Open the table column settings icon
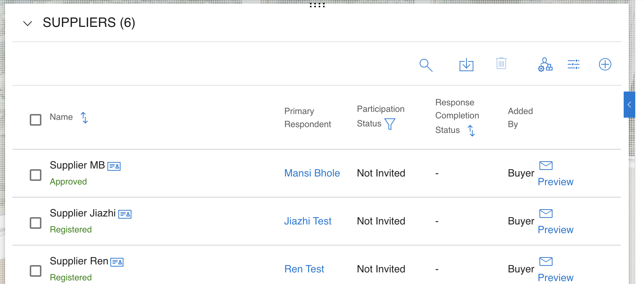The image size is (644, 284). (x=574, y=65)
